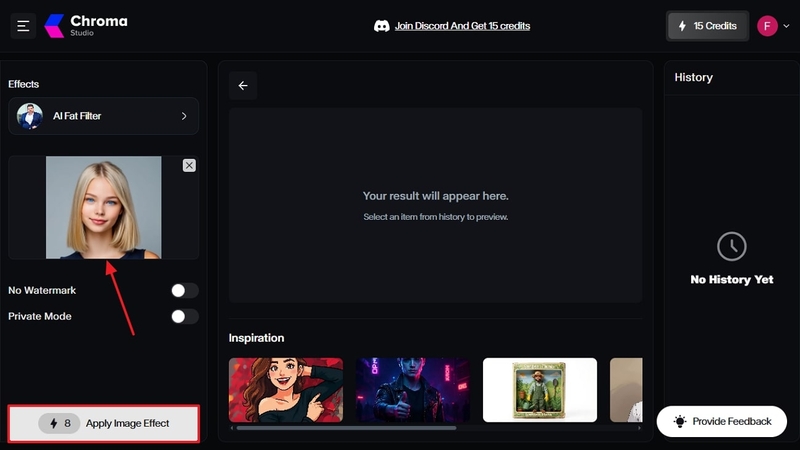
Task: Click the Discord icon in header
Action: click(x=382, y=26)
